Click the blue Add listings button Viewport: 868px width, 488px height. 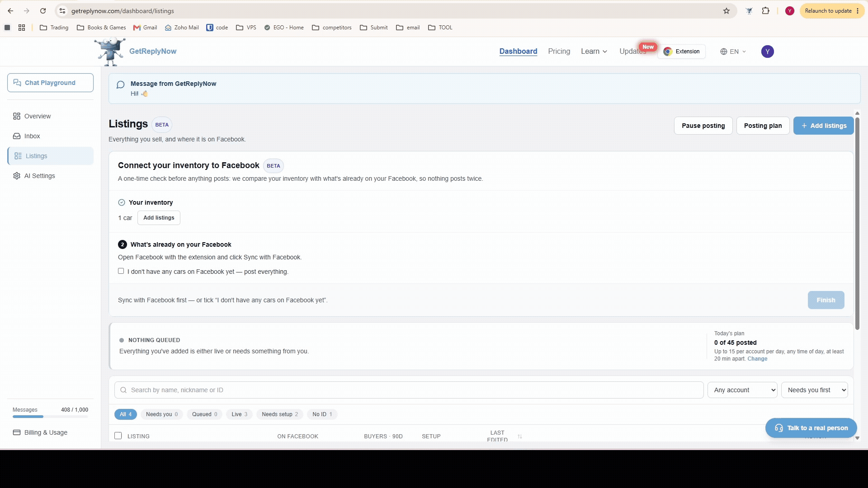(823, 126)
